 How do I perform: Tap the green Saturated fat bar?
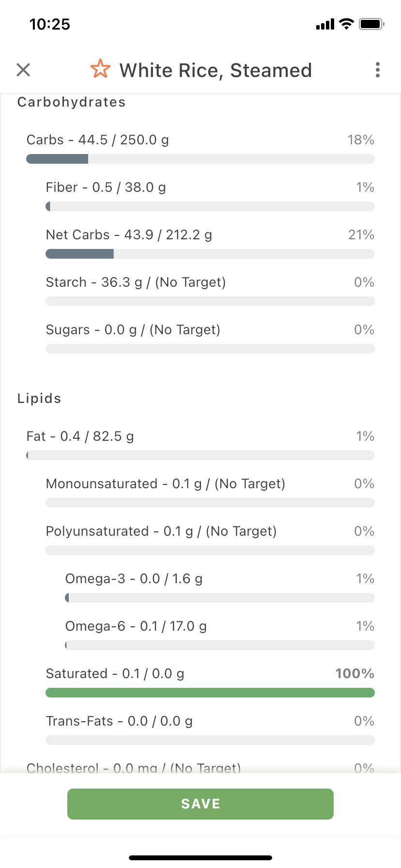click(x=210, y=693)
